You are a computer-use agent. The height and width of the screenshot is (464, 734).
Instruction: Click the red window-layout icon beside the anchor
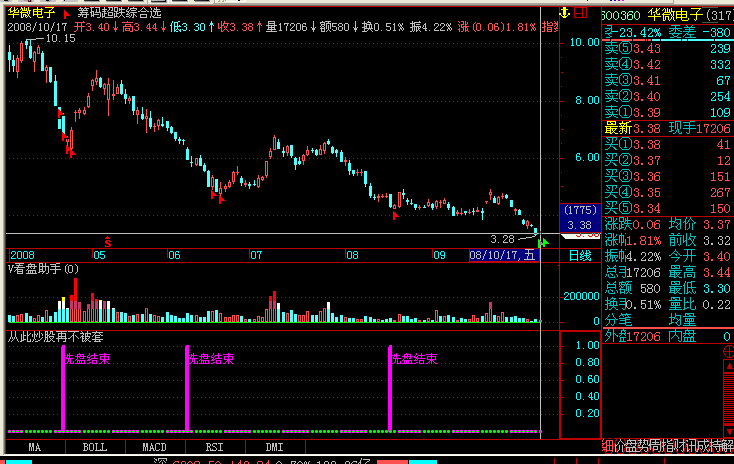click(580, 13)
